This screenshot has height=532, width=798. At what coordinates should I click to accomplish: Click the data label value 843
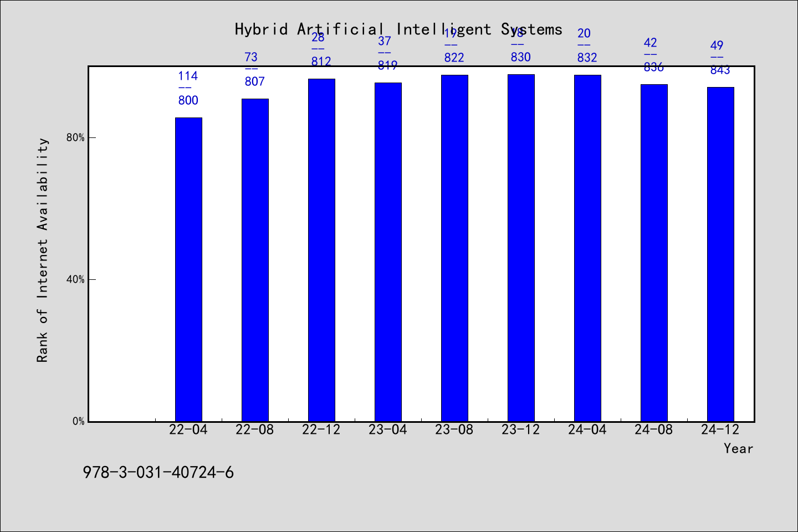720,70
